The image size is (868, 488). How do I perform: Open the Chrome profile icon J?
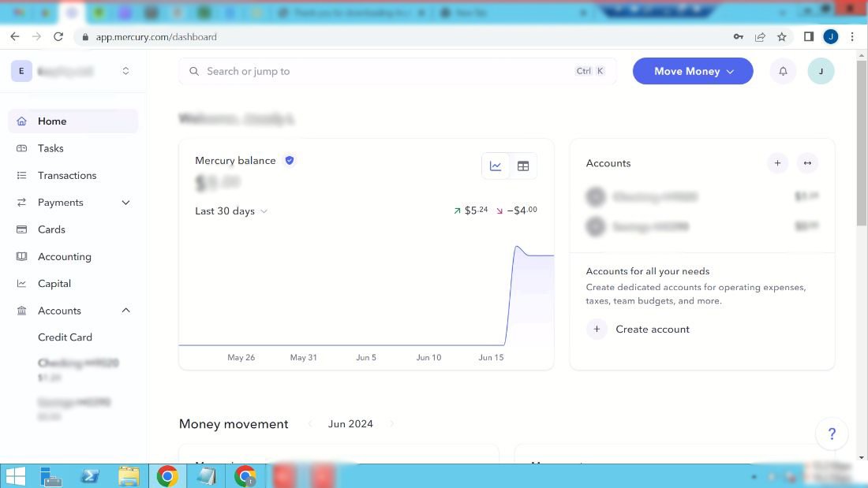(x=830, y=36)
